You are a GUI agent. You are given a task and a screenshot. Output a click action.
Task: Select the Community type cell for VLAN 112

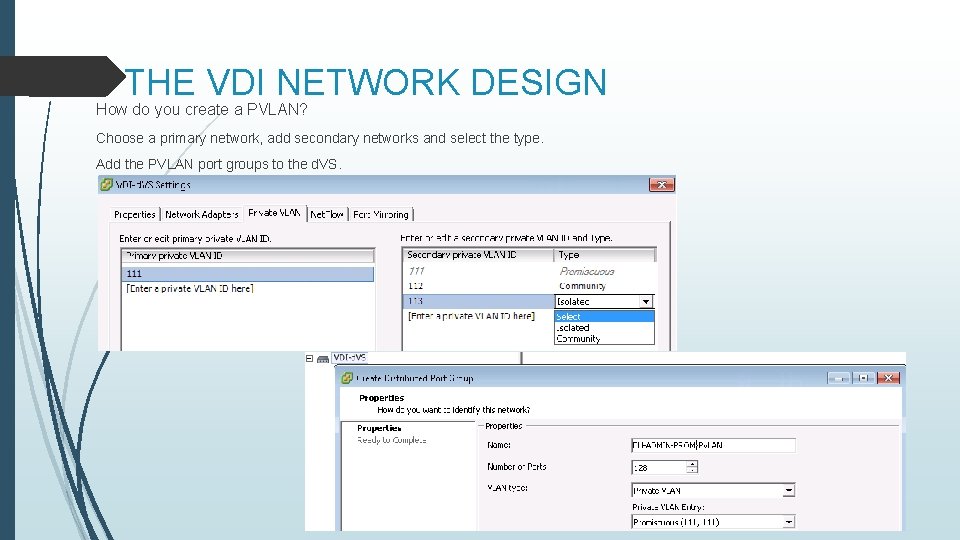click(x=582, y=286)
